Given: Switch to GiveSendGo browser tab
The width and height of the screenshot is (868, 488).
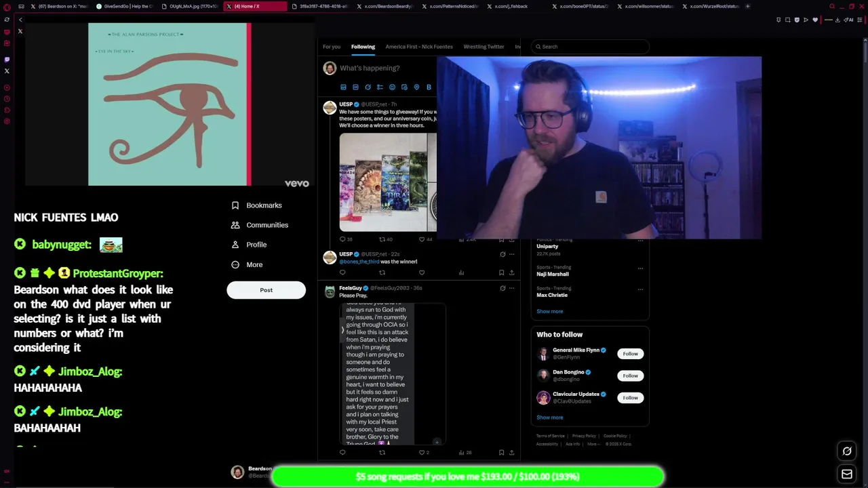Looking at the screenshot, I should (x=125, y=6).
